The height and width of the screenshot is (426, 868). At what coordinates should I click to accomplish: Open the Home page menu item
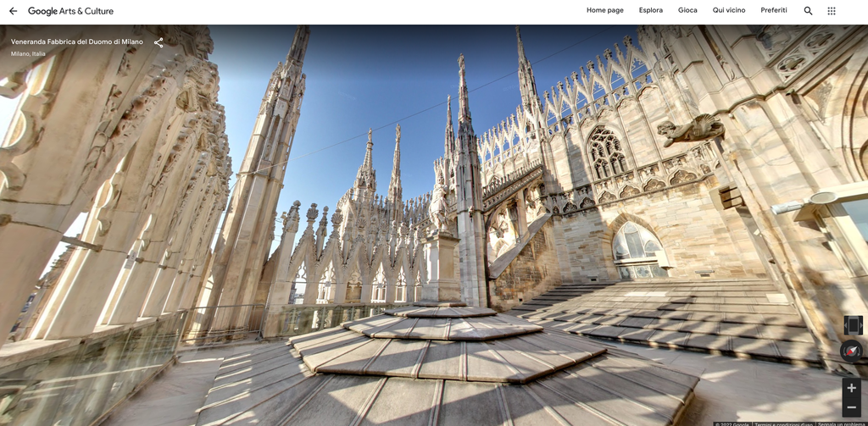coord(605,10)
